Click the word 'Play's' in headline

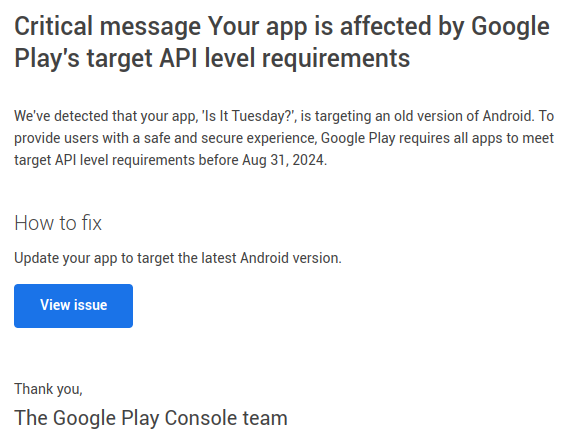point(47,58)
